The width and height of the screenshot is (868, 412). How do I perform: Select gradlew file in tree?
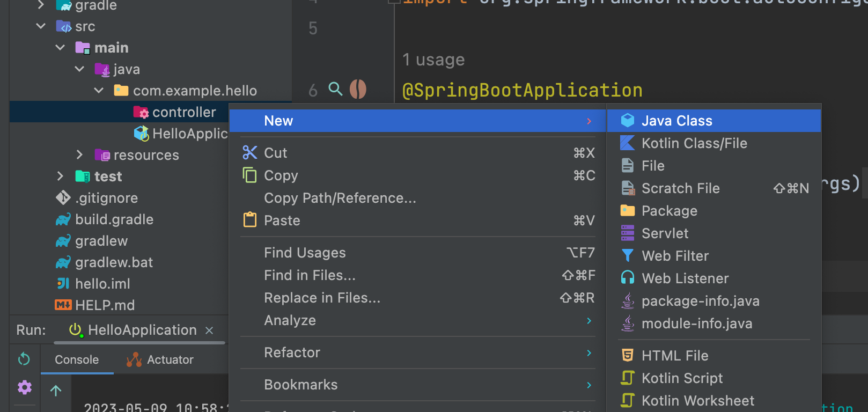point(101,241)
